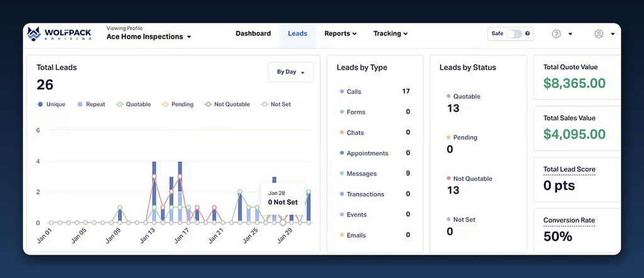Click the Jan 13 label on chart axis
The image size is (644, 278).
point(148,235)
